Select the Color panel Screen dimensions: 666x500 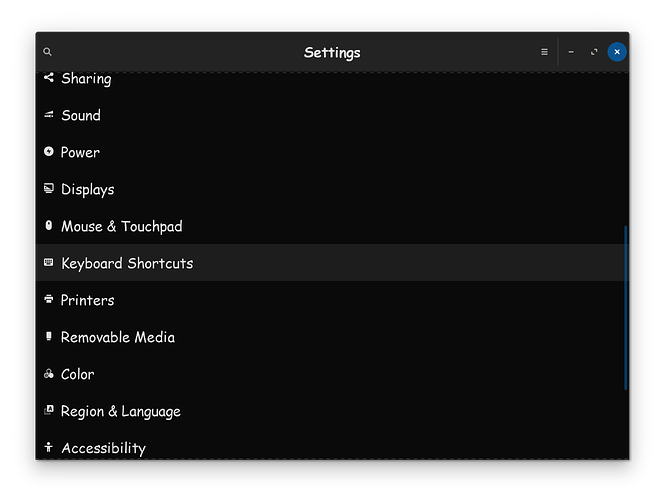click(x=330, y=373)
